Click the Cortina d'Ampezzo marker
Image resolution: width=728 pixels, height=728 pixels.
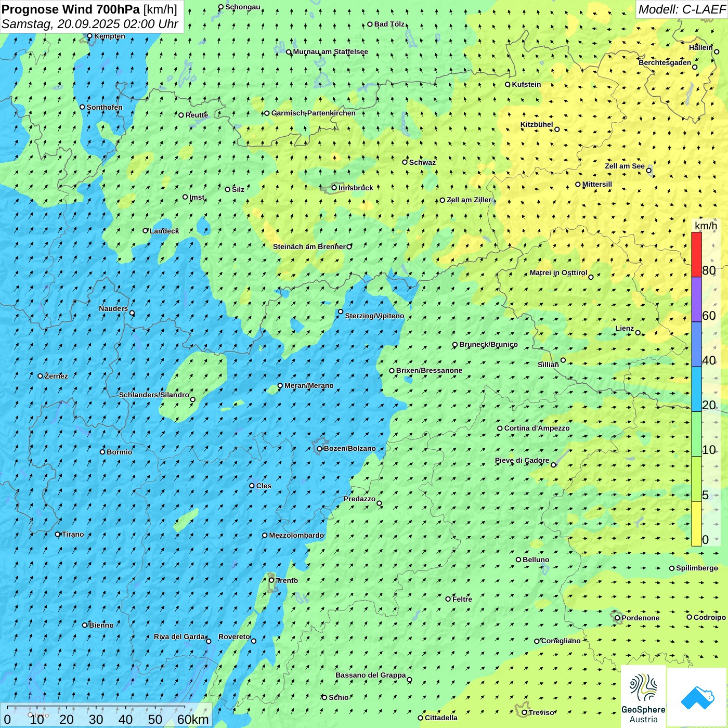pyautogui.click(x=500, y=428)
